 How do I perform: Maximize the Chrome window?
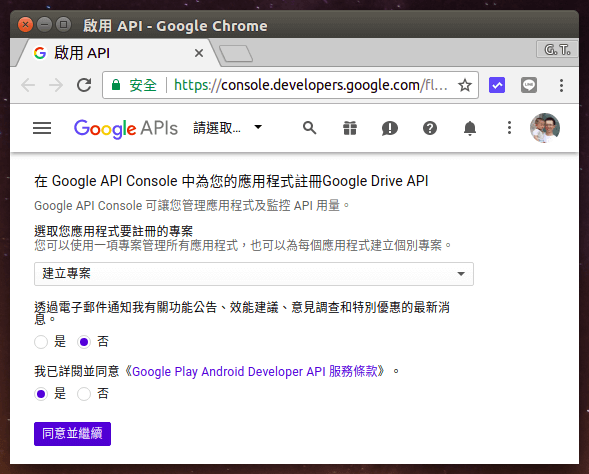(x=63, y=25)
